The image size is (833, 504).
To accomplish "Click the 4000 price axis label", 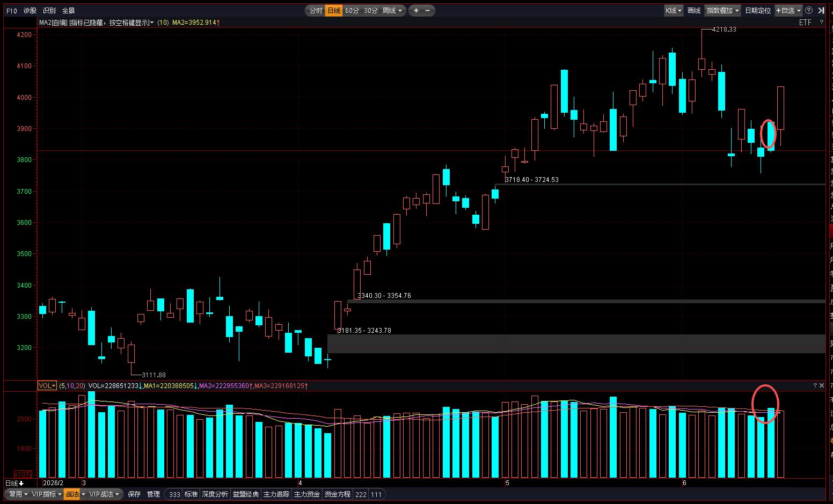I will [x=24, y=98].
